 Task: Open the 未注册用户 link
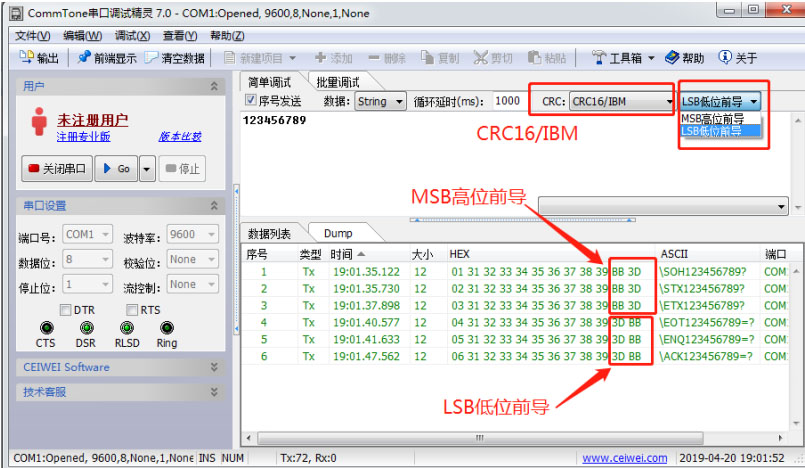(92, 120)
